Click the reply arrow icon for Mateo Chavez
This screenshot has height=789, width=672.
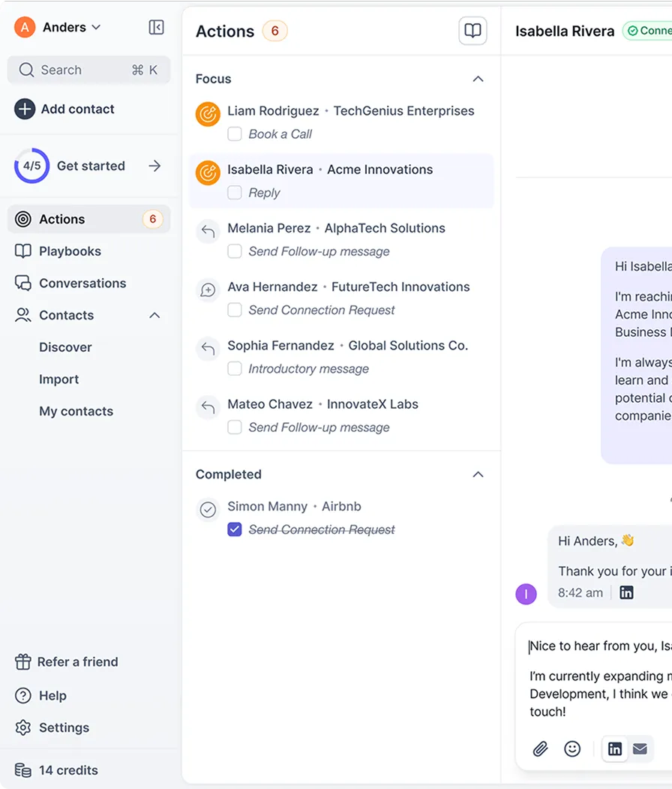pos(208,407)
